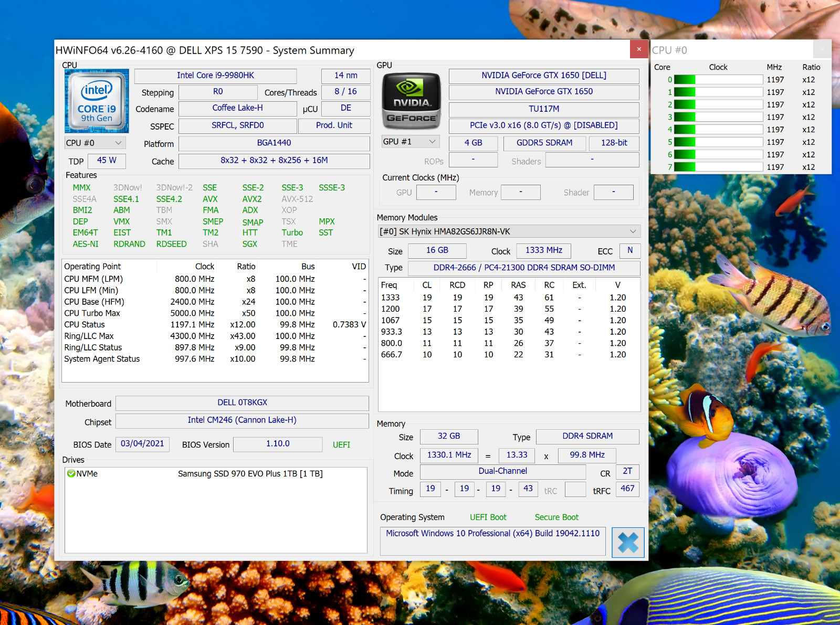Click the Core 0 clock bar

(718, 80)
